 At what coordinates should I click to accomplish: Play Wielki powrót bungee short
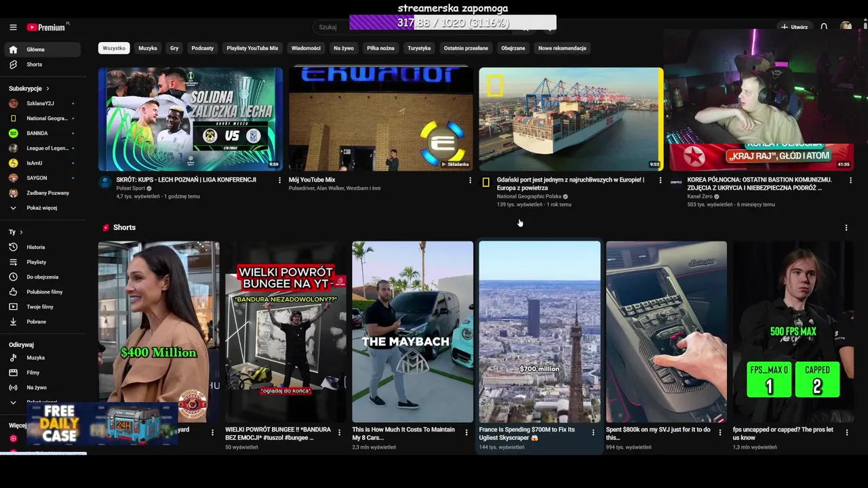(285, 332)
